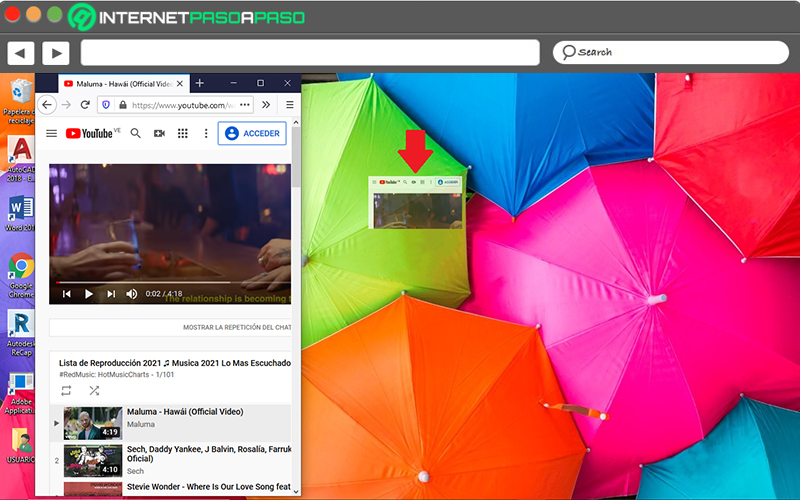The height and width of the screenshot is (500, 800).
Task: Toggle playlist shuffle button
Action: tap(94, 391)
